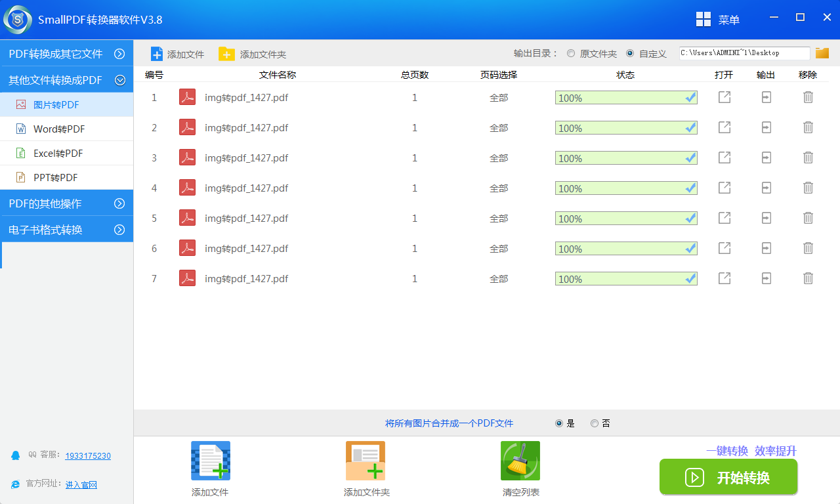
Task: Click the 页码选择 column header
Action: click(499, 75)
